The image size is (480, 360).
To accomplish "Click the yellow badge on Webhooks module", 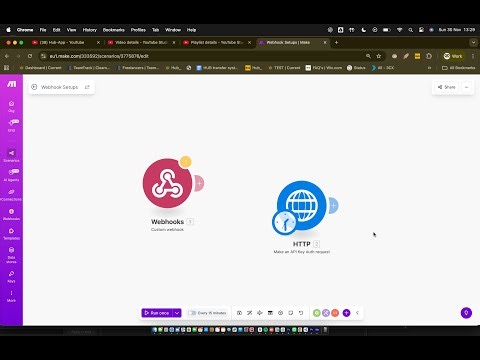I will coord(185,162).
